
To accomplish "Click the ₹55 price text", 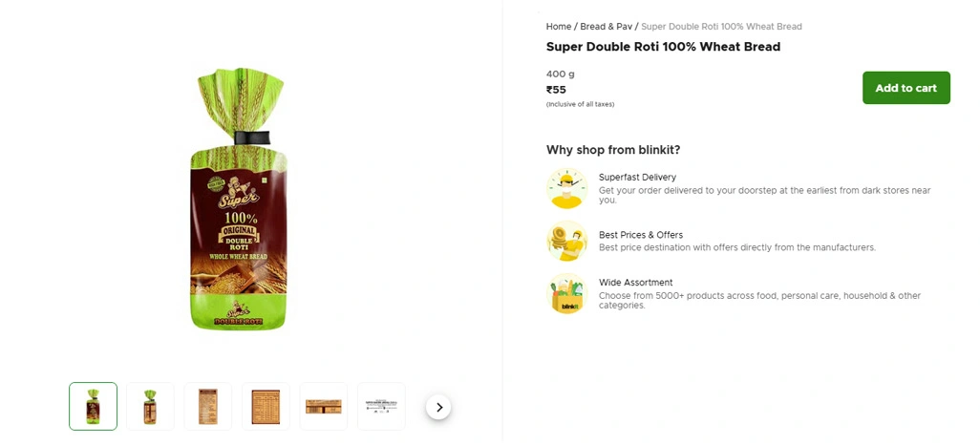I will click(556, 90).
